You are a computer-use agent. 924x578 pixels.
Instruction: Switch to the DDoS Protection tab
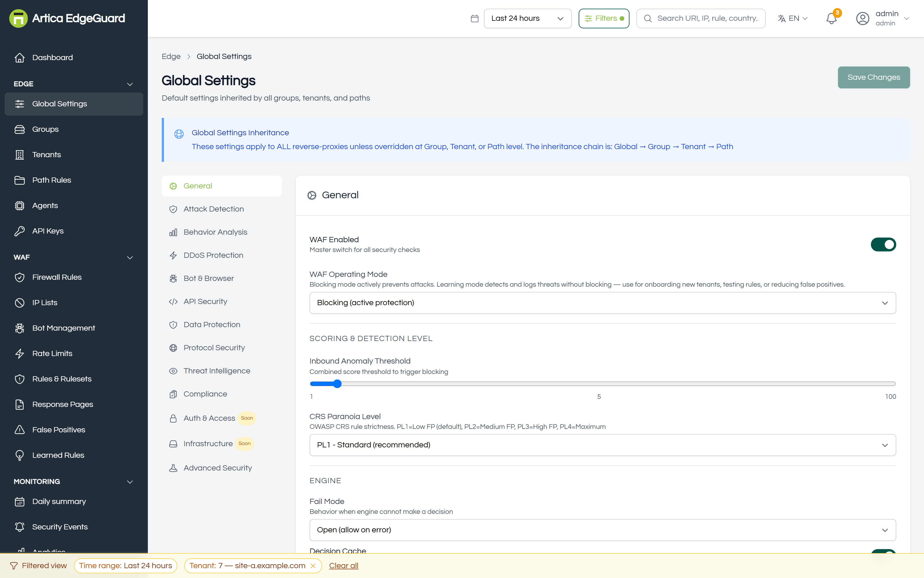pos(221,255)
